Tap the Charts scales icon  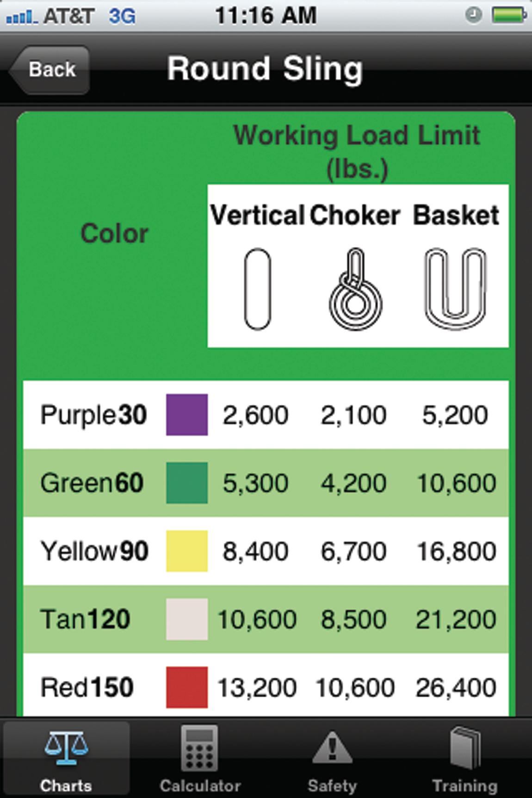(66, 747)
